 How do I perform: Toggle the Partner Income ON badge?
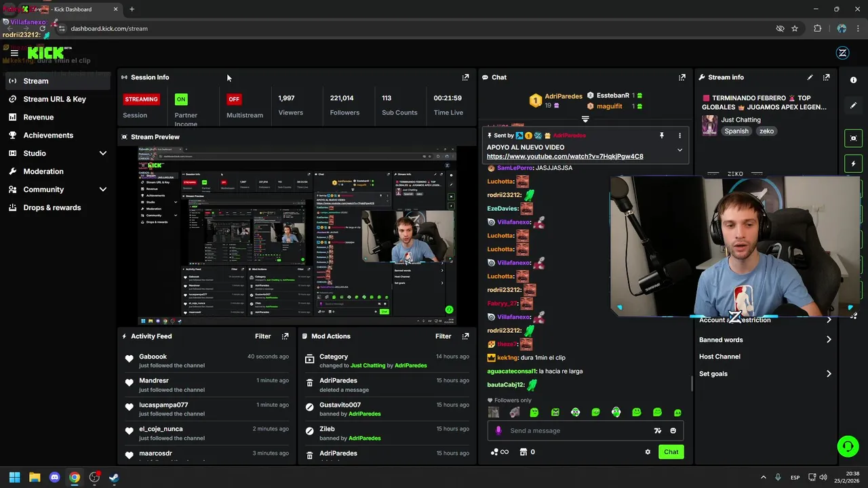coord(181,99)
